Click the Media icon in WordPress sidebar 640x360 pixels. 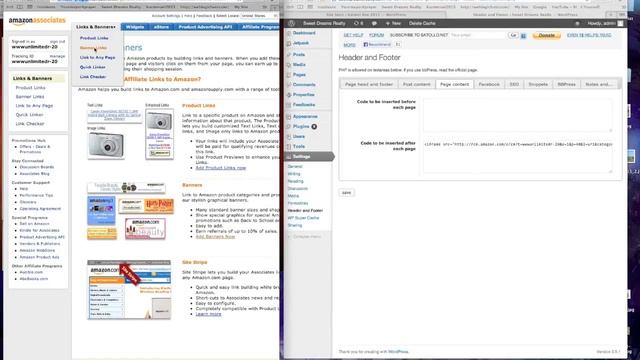(289, 65)
